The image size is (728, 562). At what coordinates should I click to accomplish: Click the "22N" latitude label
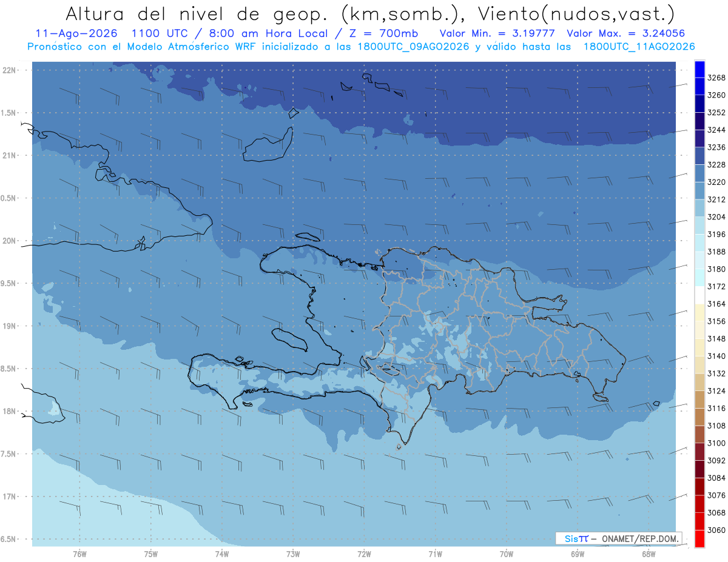(9, 70)
